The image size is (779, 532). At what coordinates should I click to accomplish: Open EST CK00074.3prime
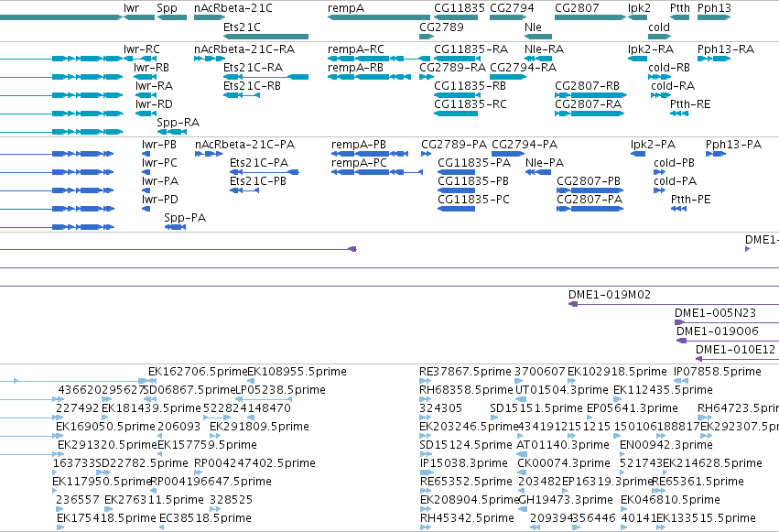(564, 463)
